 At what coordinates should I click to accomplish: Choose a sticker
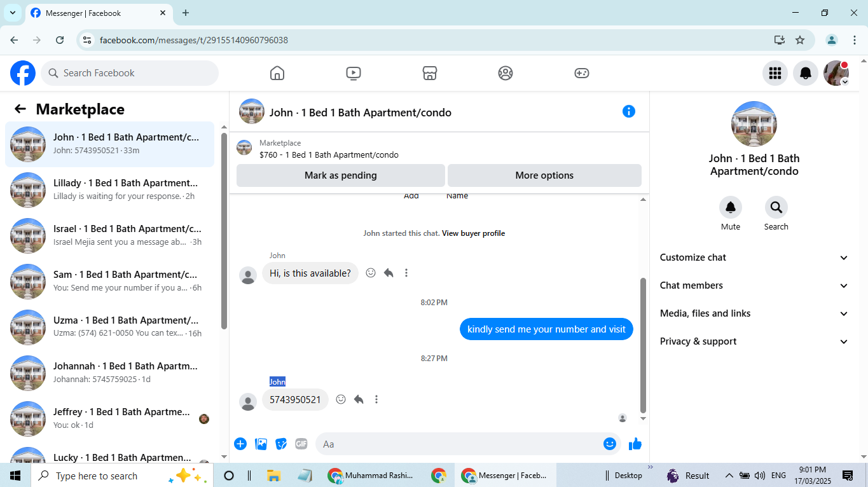coord(281,444)
